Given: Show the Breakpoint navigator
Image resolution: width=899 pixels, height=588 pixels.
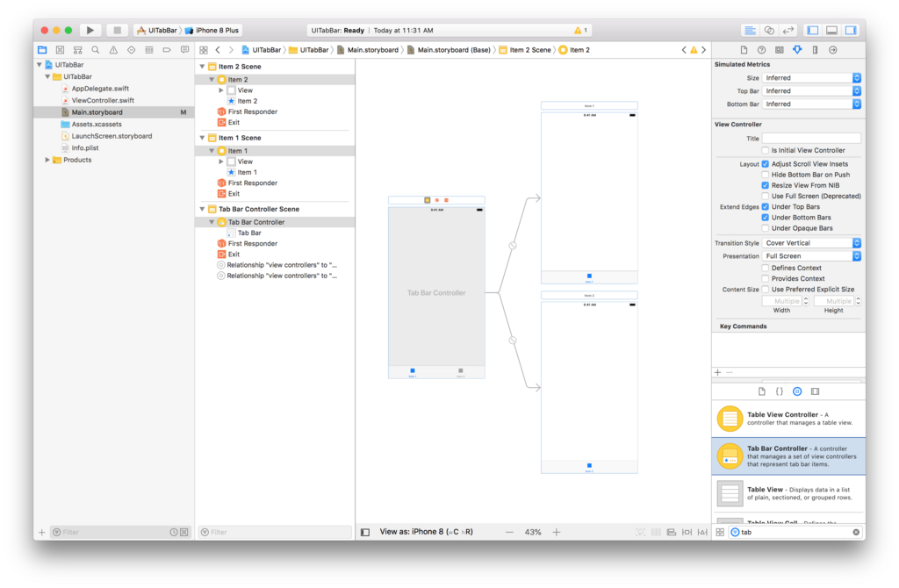Looking at the screenshot, I should (167, 50).
